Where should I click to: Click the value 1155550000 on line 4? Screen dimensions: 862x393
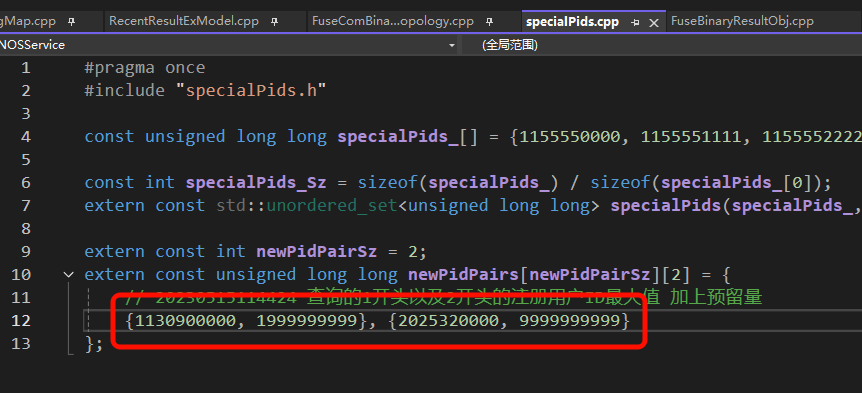pos(571,136)
